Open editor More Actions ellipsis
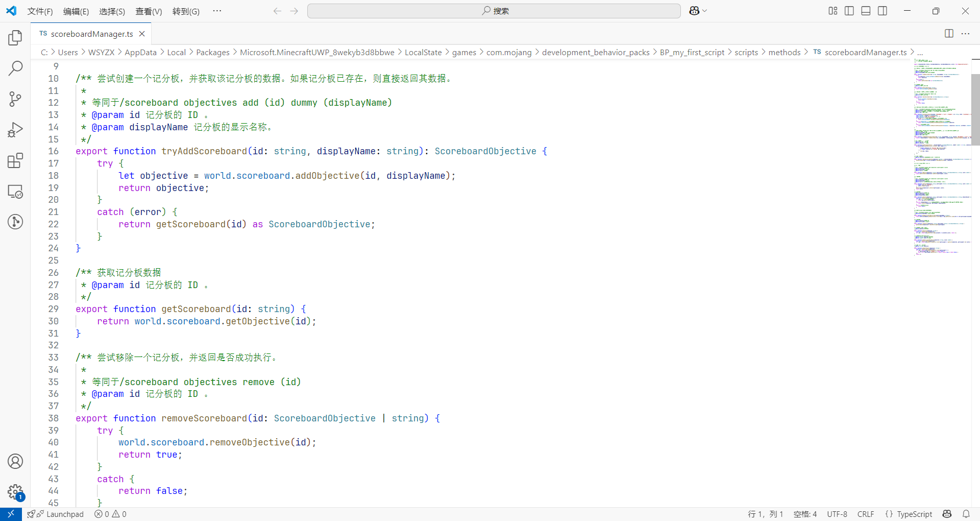Viewport: 980px width, 521px height. tap(965, 33)
